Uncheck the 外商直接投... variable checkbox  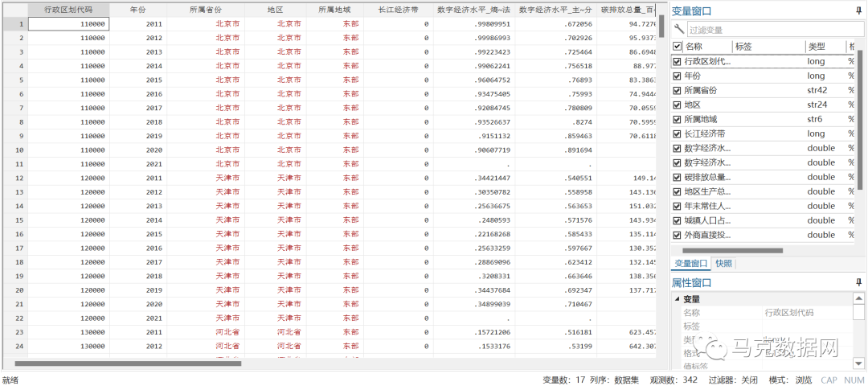pos(677,235)
